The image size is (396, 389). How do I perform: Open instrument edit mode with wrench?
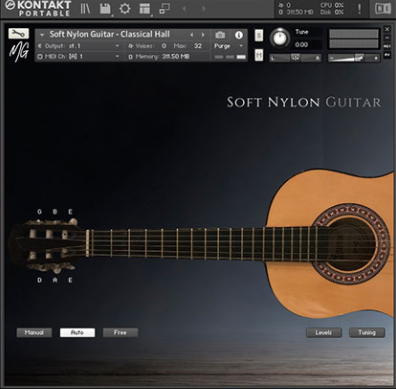(19, 33)
